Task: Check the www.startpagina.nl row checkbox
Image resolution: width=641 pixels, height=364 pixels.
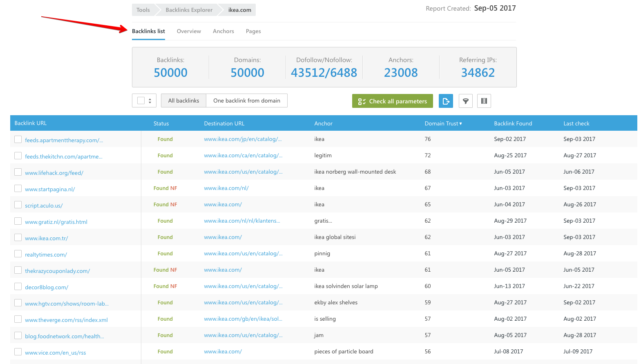Action: pos(18,188)
